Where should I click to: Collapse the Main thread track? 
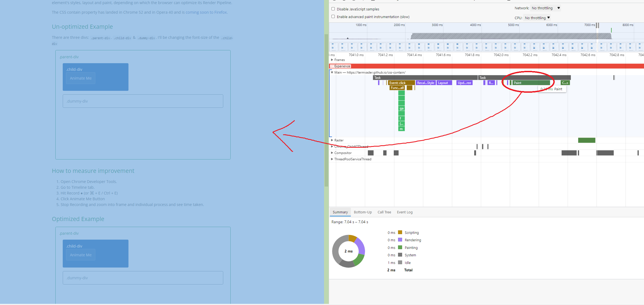point(332,72)
